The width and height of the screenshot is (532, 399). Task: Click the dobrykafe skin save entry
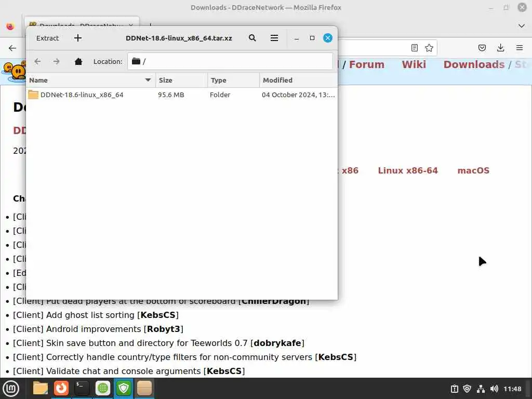click(x=158, y=343)
